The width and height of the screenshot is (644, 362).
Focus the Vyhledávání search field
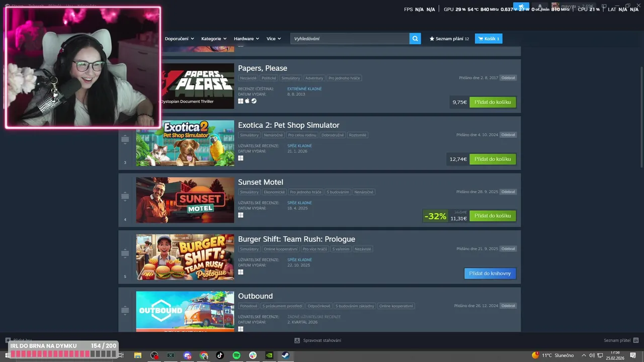click(350, 39)
